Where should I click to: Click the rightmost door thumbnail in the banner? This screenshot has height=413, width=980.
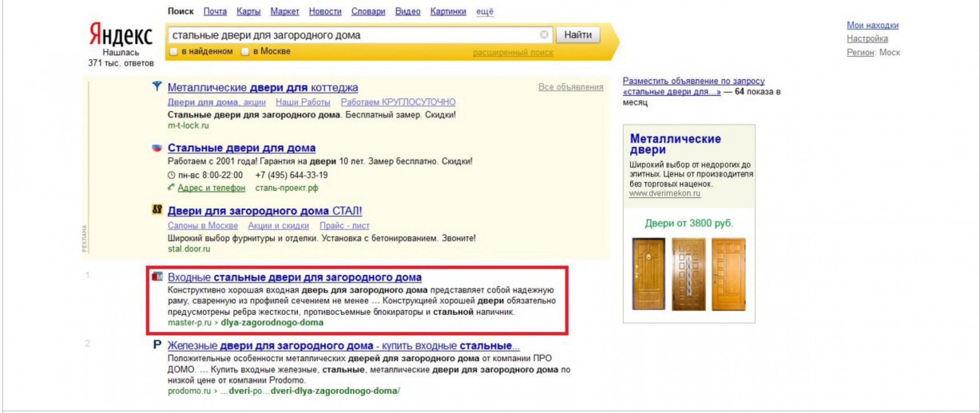tap(728, 274)
